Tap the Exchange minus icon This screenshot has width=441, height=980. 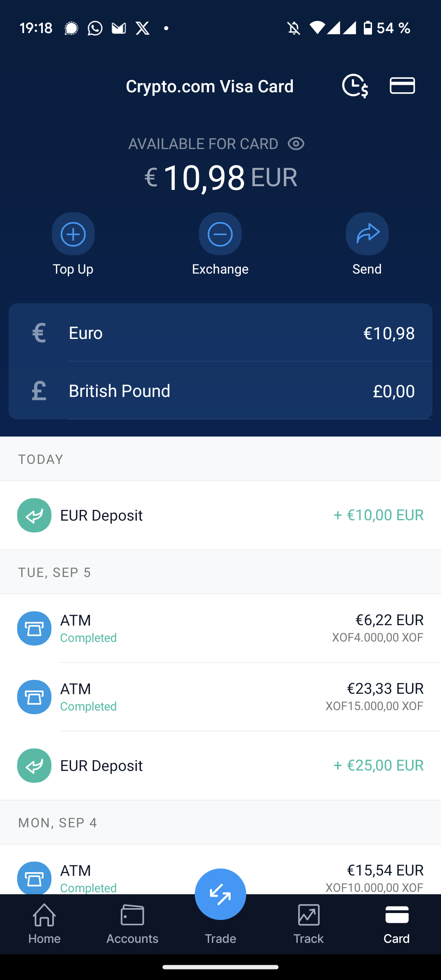point(220,234)
